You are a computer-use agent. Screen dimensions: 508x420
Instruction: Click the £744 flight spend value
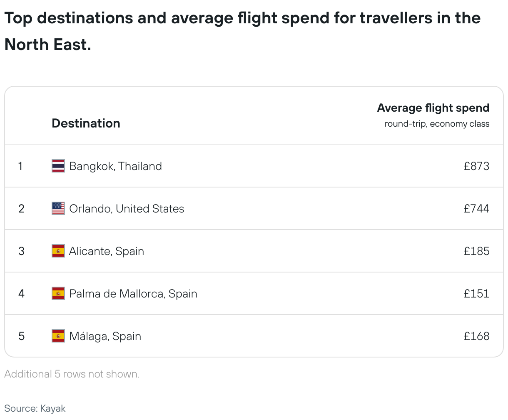click(476, 208)
